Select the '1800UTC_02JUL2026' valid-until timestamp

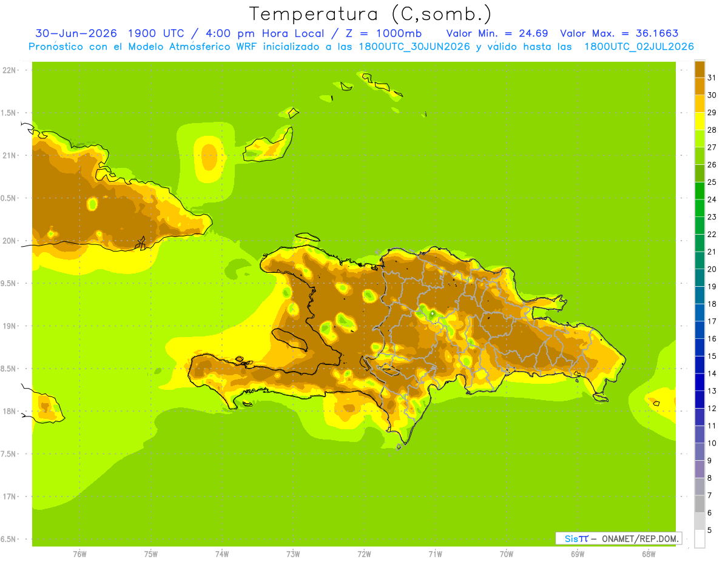pyautogui.click(x=639, y=47)
